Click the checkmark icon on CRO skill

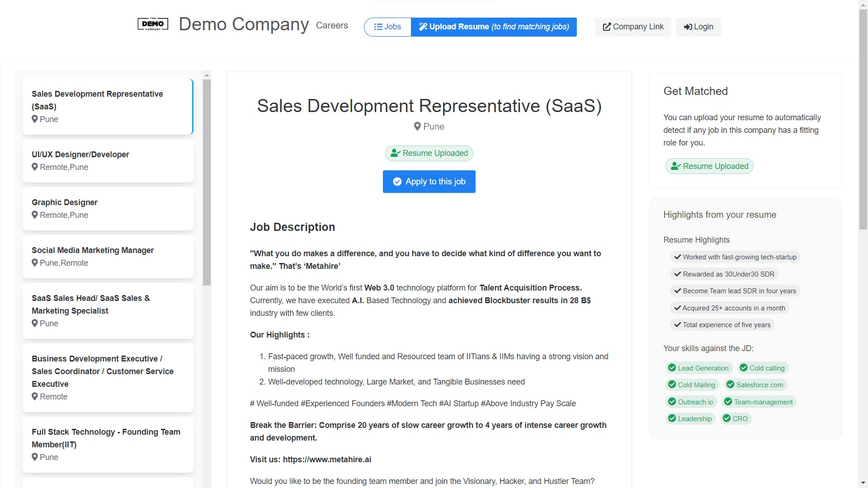click(x=726, y=418)
